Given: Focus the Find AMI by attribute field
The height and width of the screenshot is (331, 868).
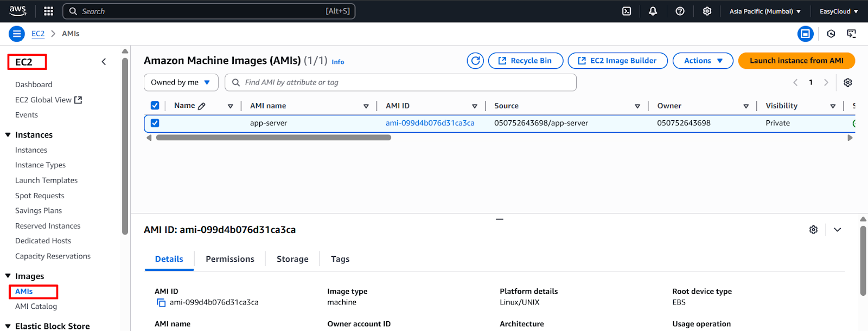Looking at the screenshot, I should coord(400,82).
